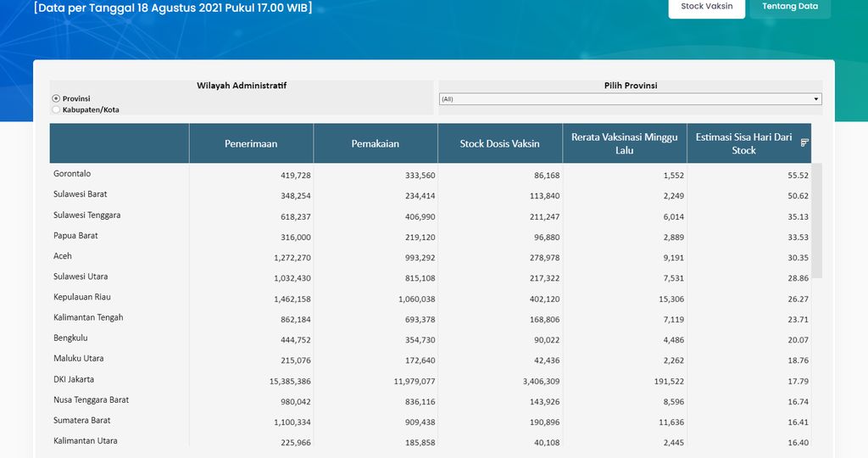Click Sumatera Barat's weekly average 11,636
Image resolution: width=868 pixels, height=458 pixels.
tap(671, 422)
